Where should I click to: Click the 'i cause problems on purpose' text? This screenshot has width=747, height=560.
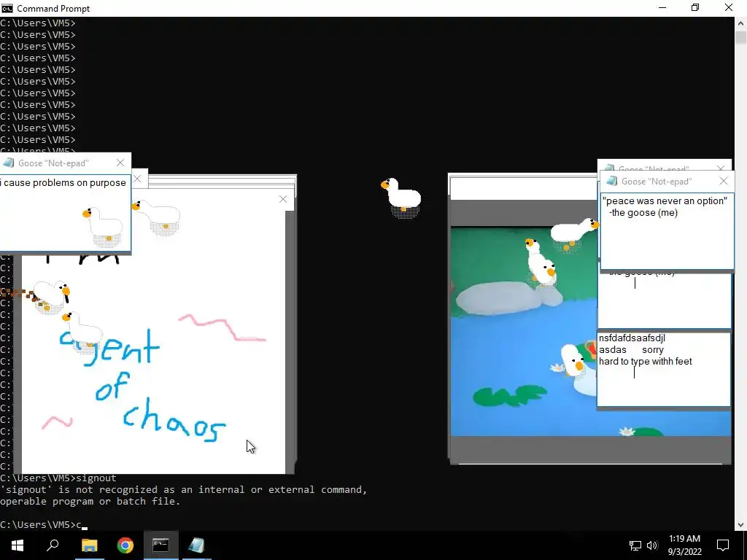click(x=63, y=183)
